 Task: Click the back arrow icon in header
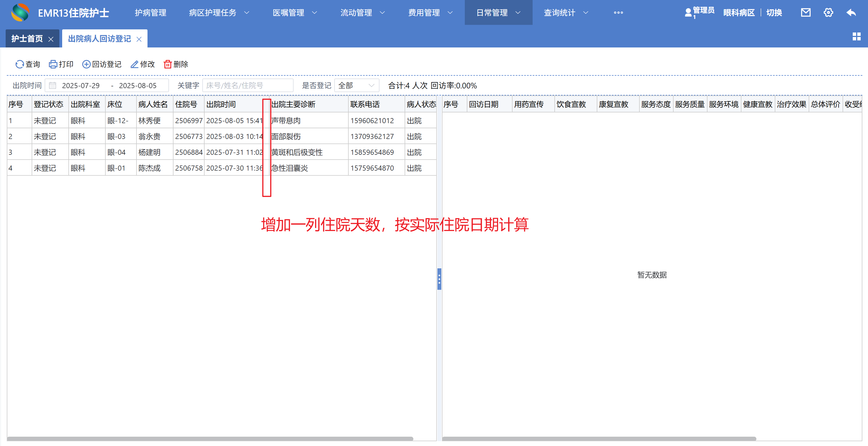[x=851, y=12]
